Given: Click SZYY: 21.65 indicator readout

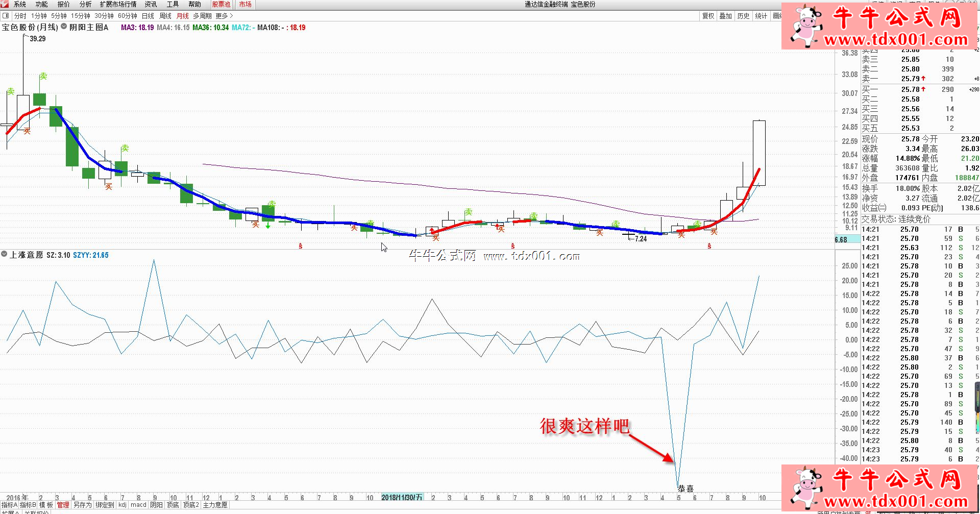Looking at the screenshot, I should [90, 255].
